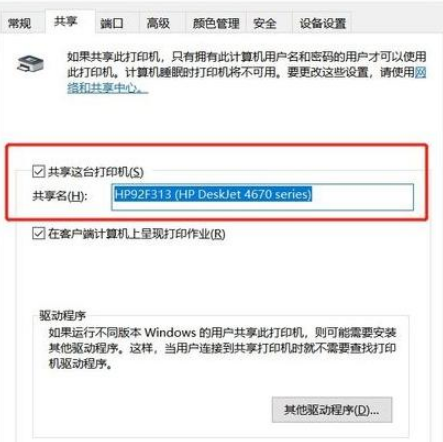Viewport: 443px width, 442px height.
Task: Open the 端口 tab
Action: [x=112, y=23]
